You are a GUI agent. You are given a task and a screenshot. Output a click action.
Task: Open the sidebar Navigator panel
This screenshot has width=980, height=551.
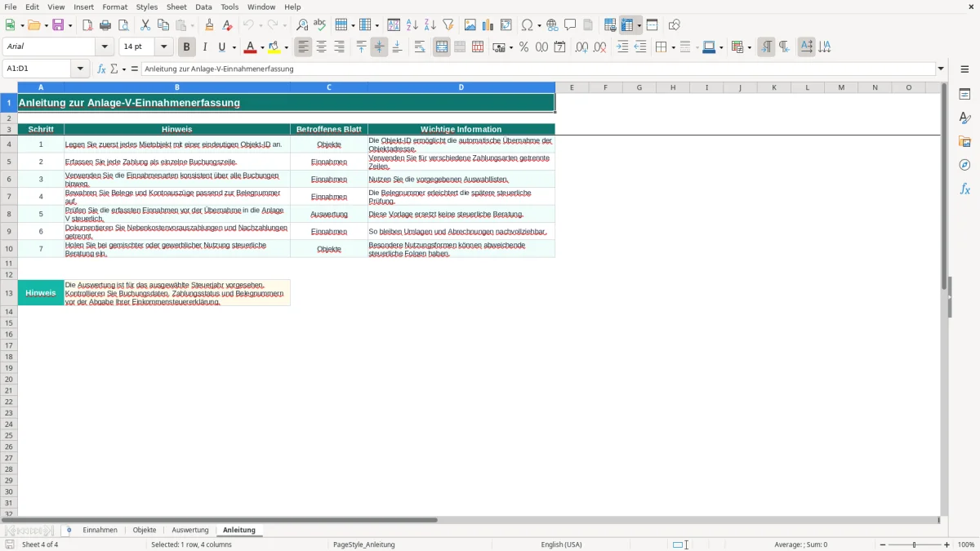[x=964, y=166]
